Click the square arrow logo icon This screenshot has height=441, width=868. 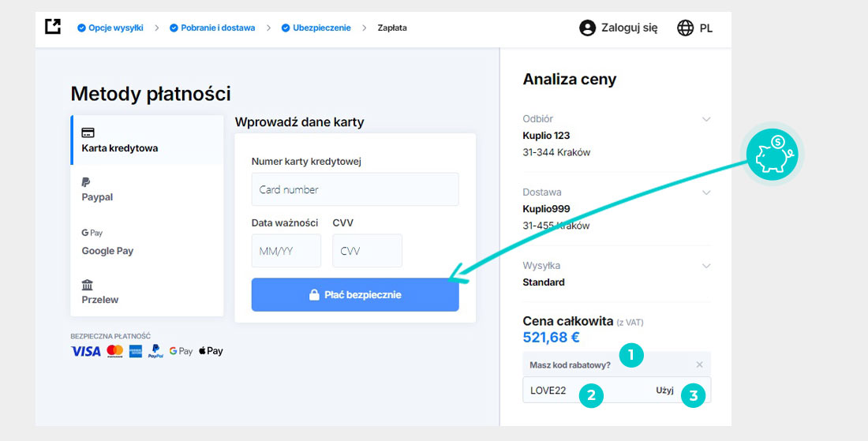(x=53, y=26)
